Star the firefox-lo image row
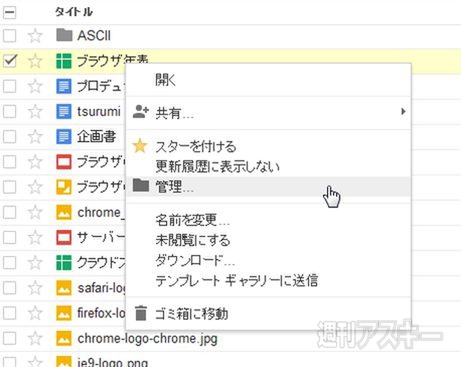The width and height of the screenshot is (461, 367). (x=35, y=313)
